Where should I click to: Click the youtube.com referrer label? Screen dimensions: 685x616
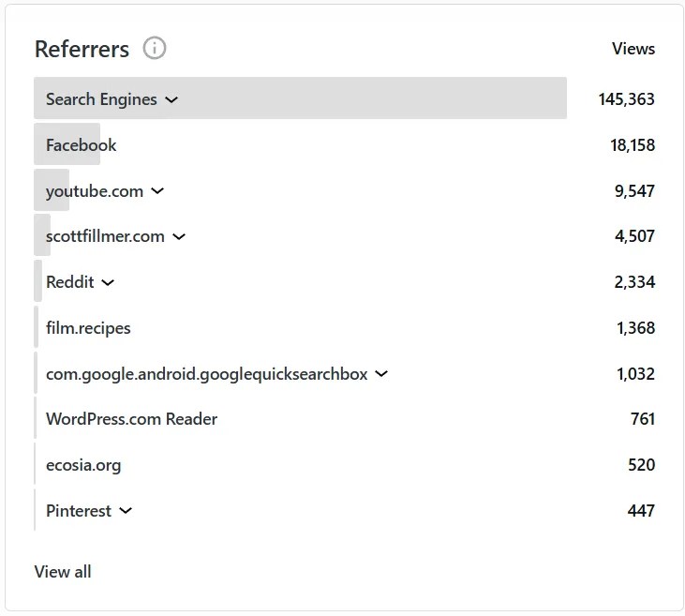95,191
